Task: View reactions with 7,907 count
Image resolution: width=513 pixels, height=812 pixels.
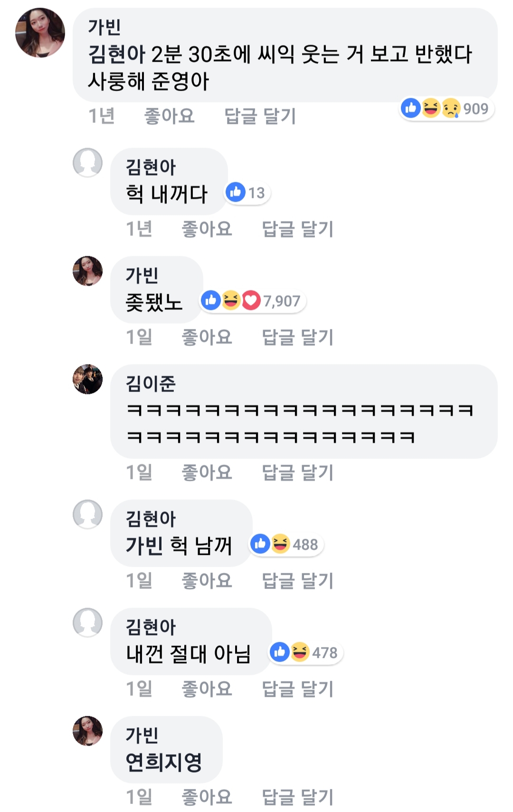Action: tap(253, 301)
